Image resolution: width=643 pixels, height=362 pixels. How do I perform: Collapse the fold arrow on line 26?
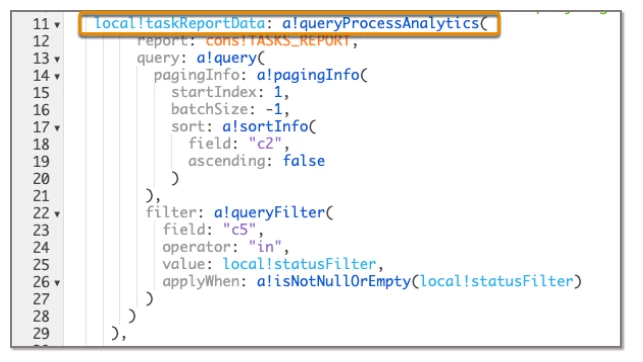(x=57, y=283)
